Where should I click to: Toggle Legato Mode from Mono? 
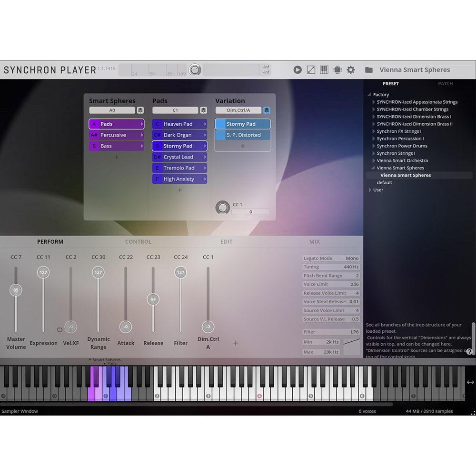352,258
